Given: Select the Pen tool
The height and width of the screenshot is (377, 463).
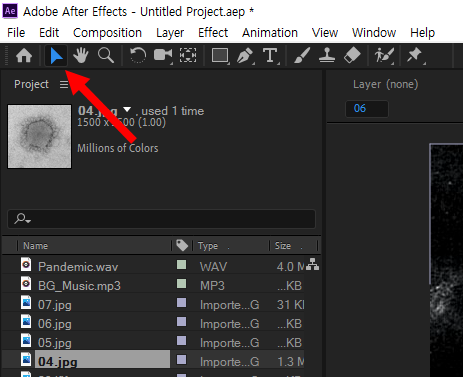Looking at the screenshot, I should (245, 56).
